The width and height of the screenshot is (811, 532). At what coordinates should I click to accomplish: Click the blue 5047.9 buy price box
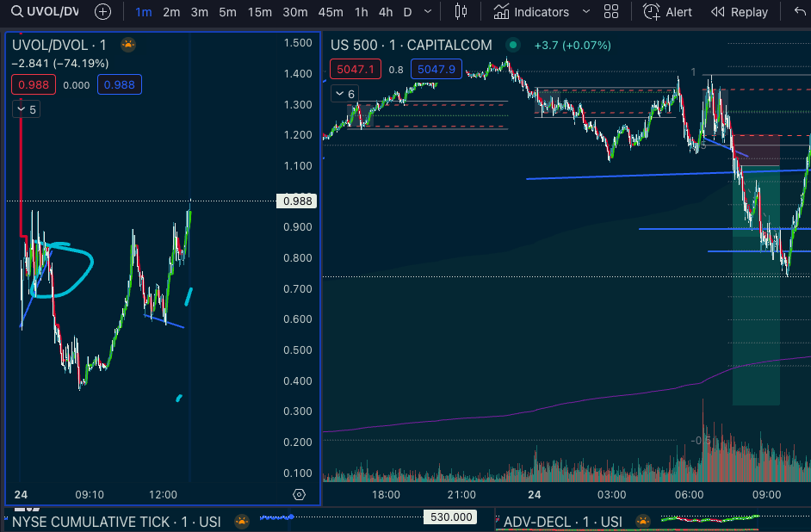pyautogui.click(x=435, y=69)
